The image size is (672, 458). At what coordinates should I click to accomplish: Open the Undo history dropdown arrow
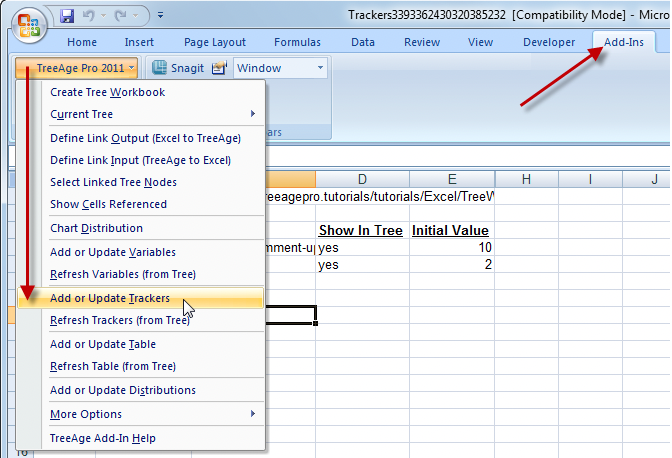point(103,16)
